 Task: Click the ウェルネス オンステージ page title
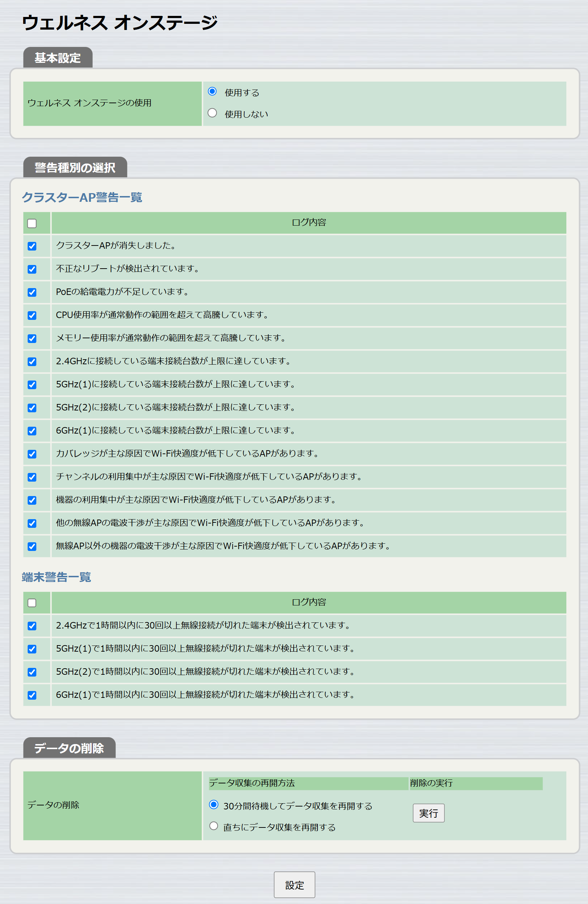coord(119,22)
